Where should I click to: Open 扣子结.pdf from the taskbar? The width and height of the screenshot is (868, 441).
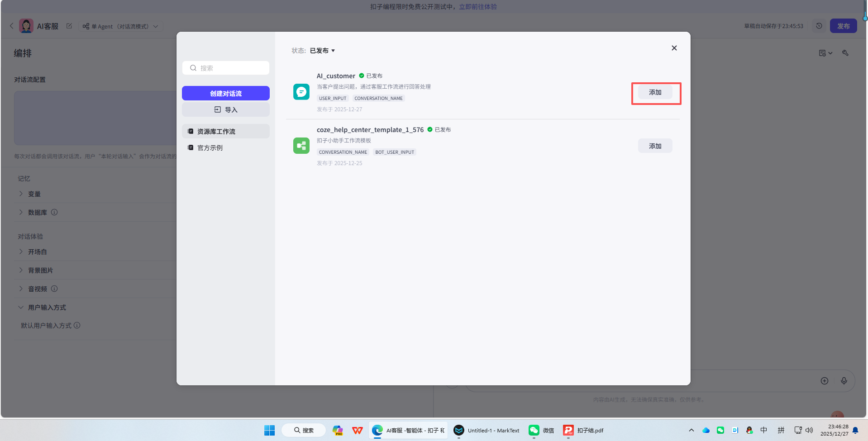point(583,430)
